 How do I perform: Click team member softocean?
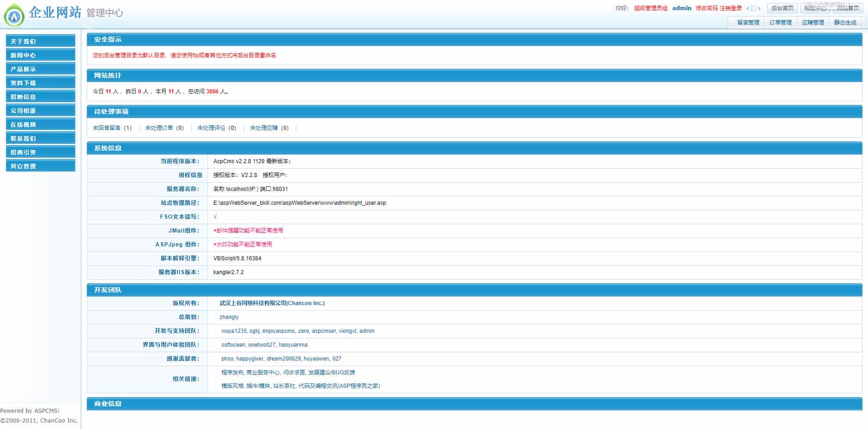pyautogui.click(x=233, y=345)
